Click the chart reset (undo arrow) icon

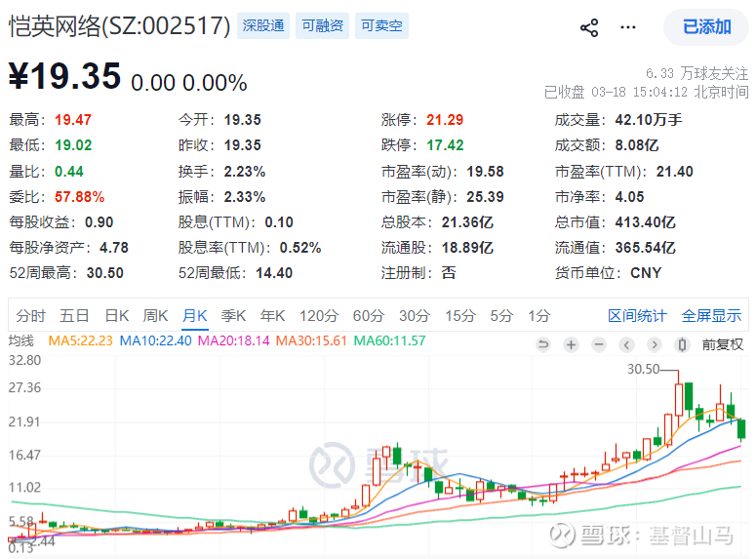(543, 344)
